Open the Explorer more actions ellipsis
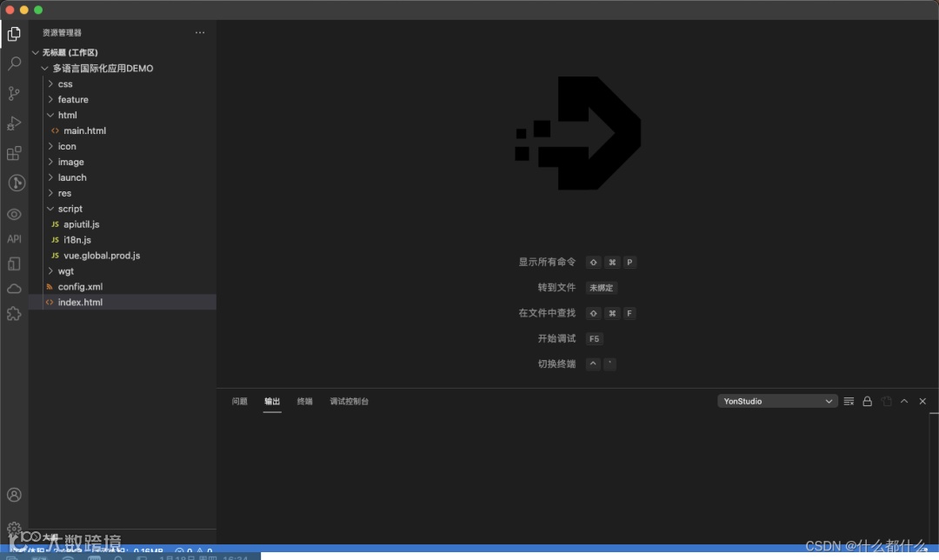Viewport: 939px width, 560px height. pos(200,32)
